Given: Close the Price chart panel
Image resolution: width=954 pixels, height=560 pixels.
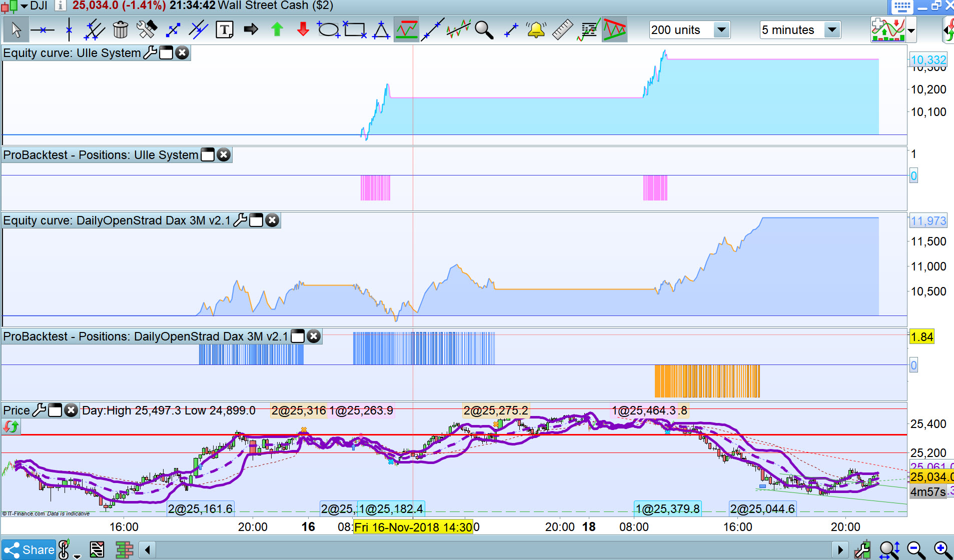Looking at the screenshot, I should (71, 410).
